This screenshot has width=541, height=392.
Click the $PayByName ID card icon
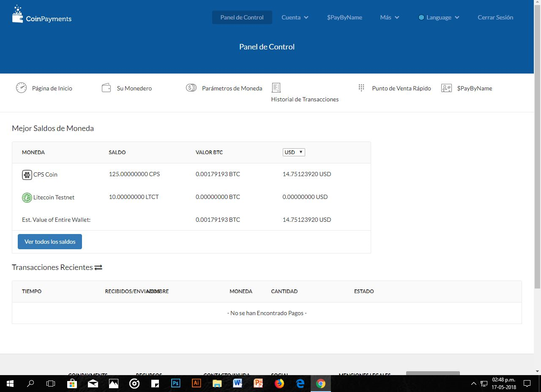[x=446, y=88]
